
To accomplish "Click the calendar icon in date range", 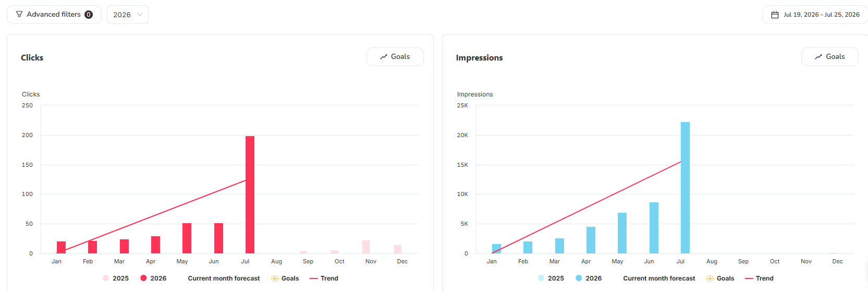I will click(775, 15).
